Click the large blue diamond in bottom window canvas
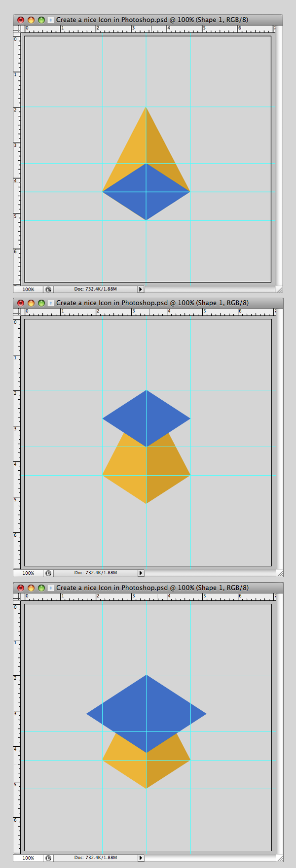Viewport: 296px width, 868px height. (146, 713)
